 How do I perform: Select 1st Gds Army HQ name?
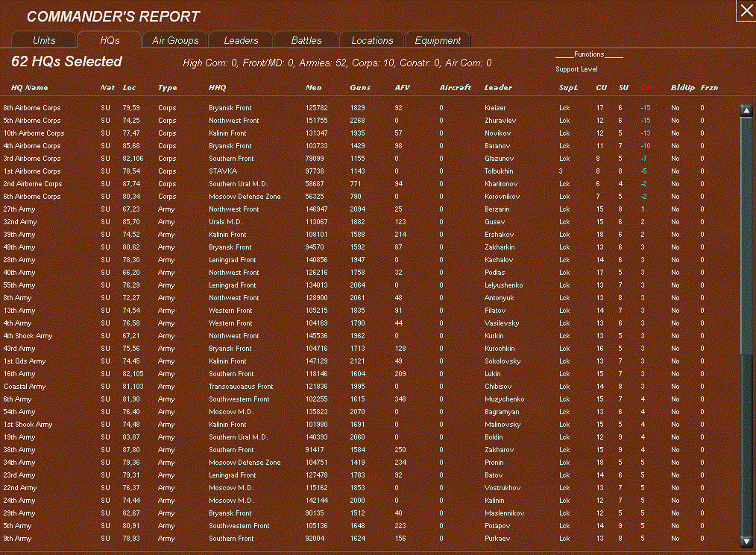click(25, 361)
